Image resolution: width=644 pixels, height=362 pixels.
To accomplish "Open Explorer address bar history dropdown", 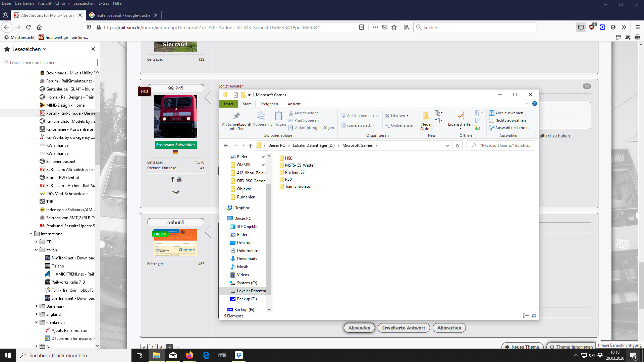I will (x=447, y=145).
